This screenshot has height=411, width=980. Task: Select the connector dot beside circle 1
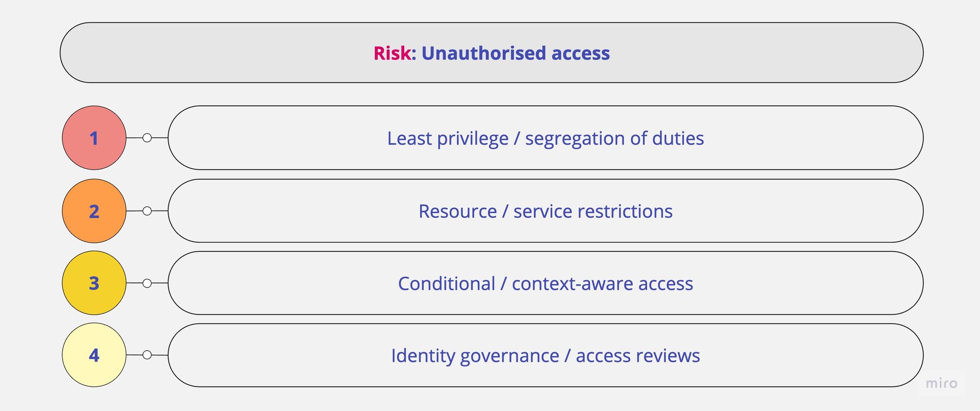(147, 138)
